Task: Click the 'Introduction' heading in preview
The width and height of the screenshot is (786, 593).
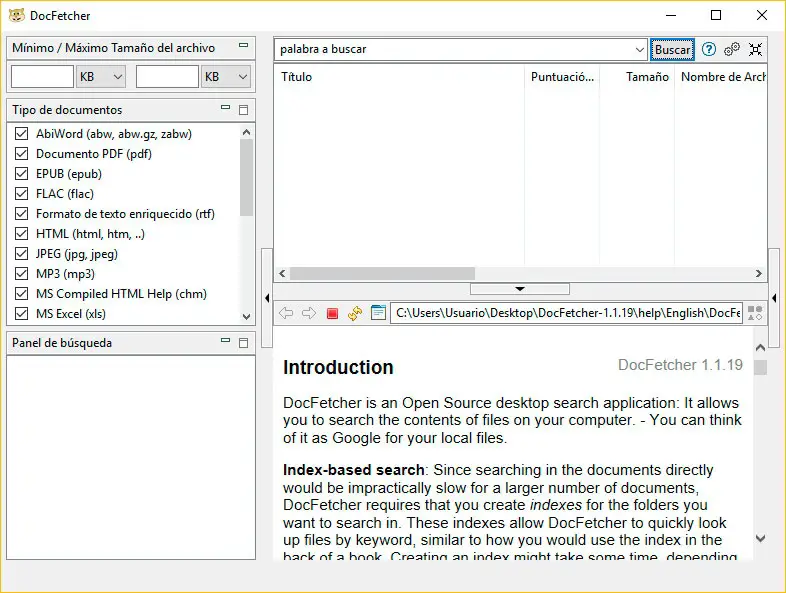Action: [338, 367]
